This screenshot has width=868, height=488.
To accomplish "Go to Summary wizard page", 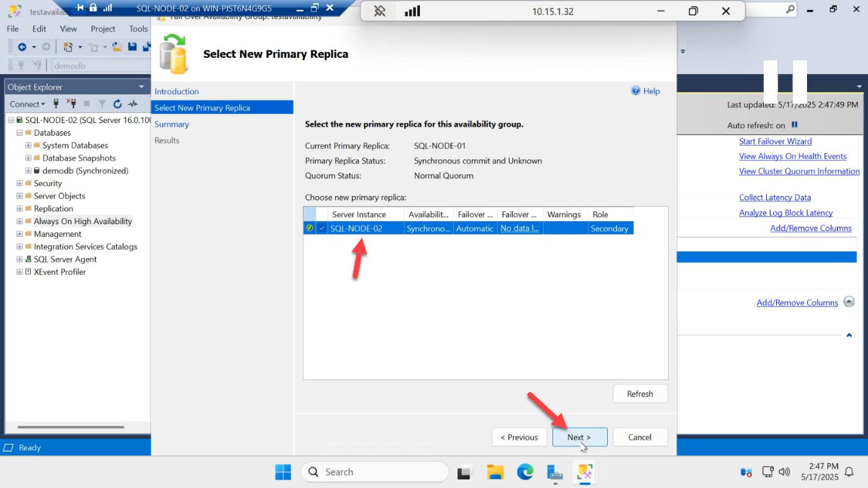I will pyautogui.click(x=172, y=124).
